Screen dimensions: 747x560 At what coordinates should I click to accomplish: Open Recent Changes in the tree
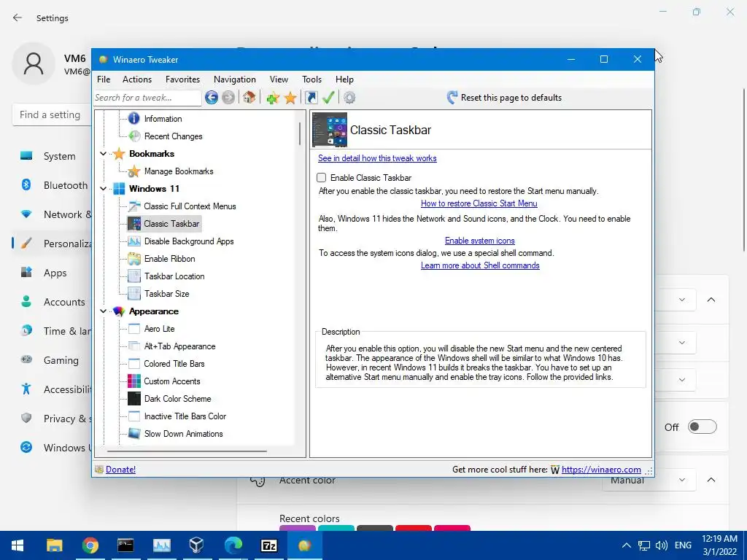pos(173,136)
